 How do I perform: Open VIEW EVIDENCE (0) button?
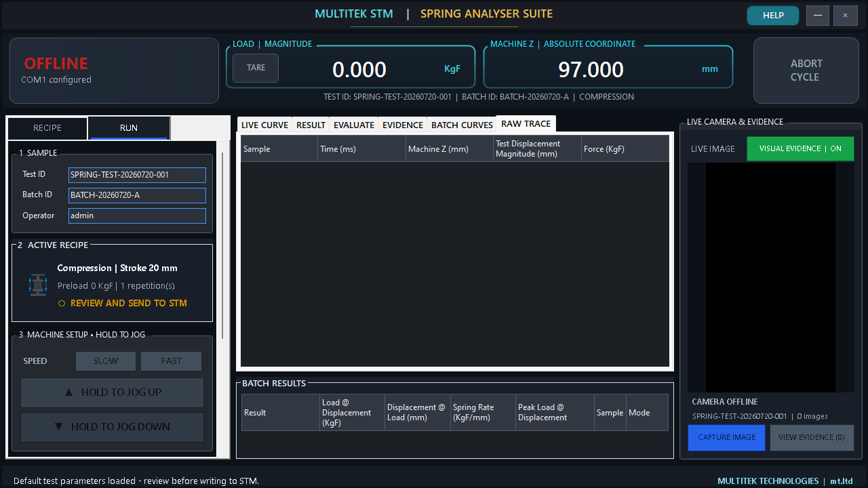point(812,437)
